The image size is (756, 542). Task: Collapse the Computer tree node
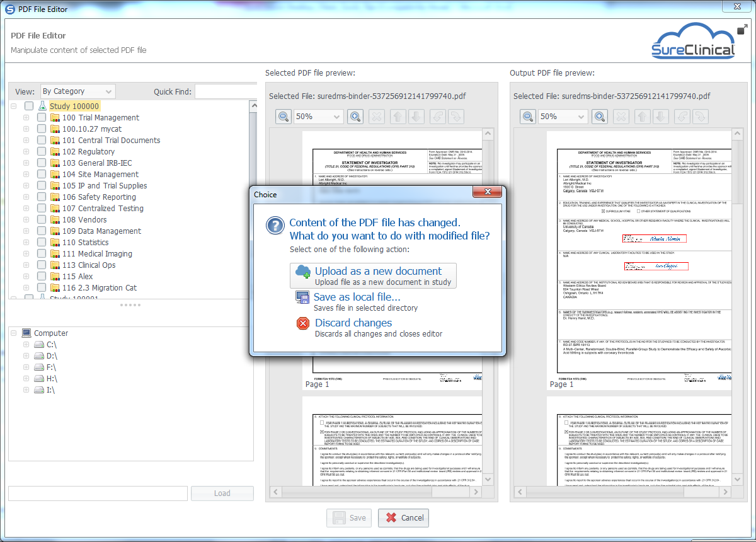pos(14,333)
